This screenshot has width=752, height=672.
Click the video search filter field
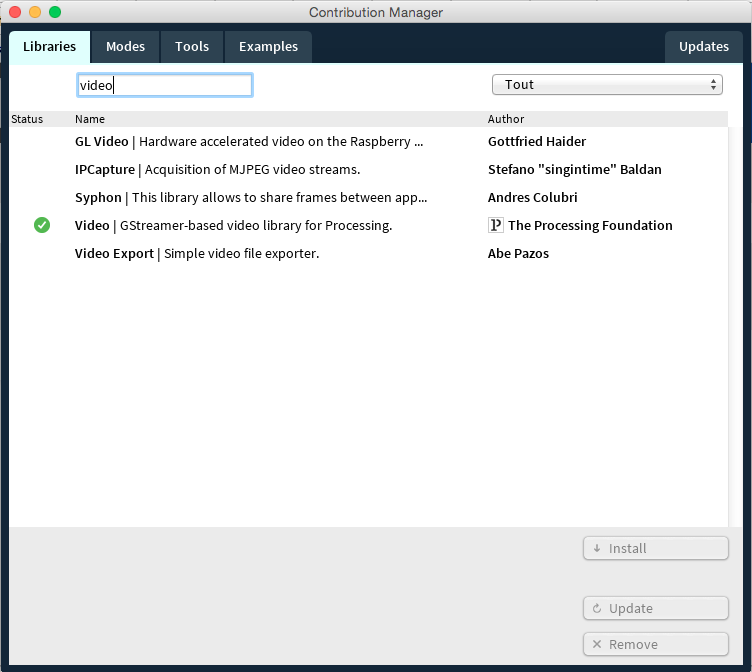(165, 85)
